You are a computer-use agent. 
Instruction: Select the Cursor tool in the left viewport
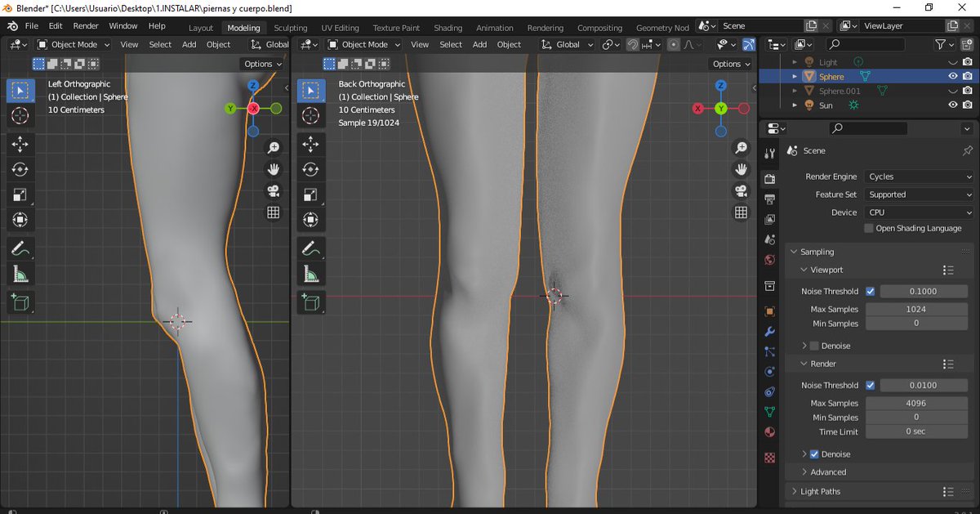(20, 115)
